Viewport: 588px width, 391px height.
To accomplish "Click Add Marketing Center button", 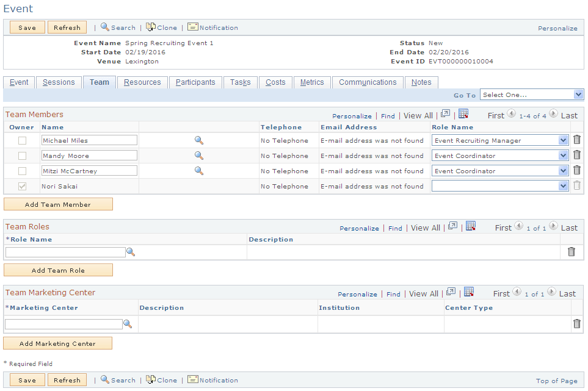I will click(58, 343).
